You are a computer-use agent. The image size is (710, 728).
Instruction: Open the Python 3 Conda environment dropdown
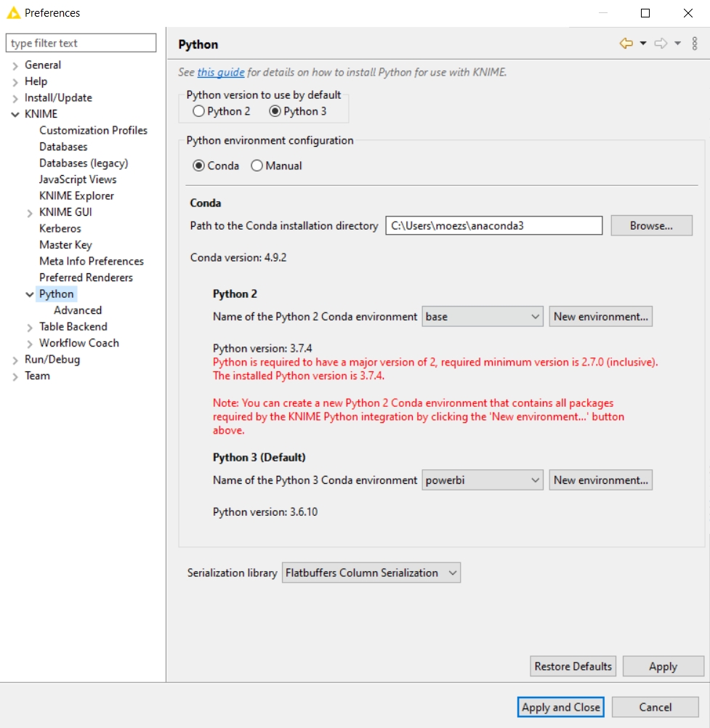click(483, 480)
